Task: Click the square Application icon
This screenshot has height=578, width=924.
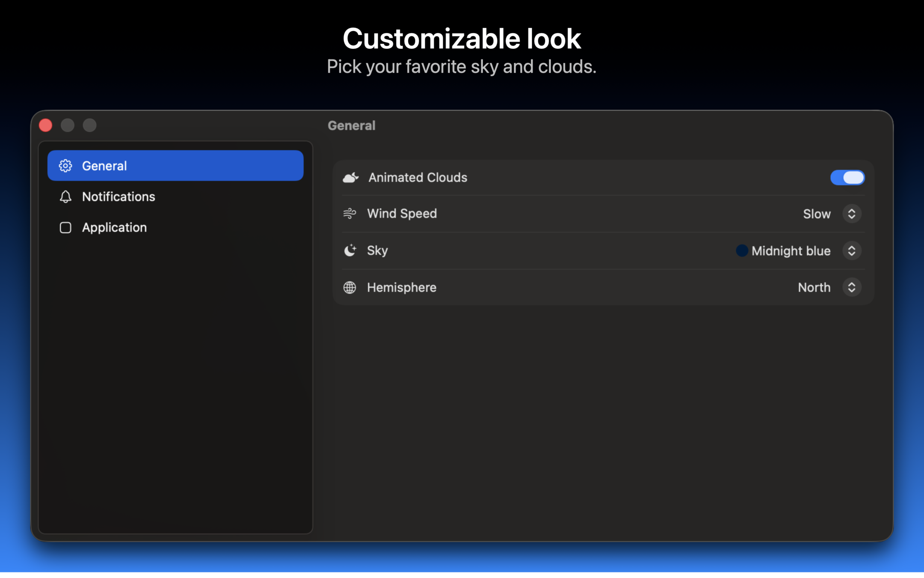Action: [65, 227]
